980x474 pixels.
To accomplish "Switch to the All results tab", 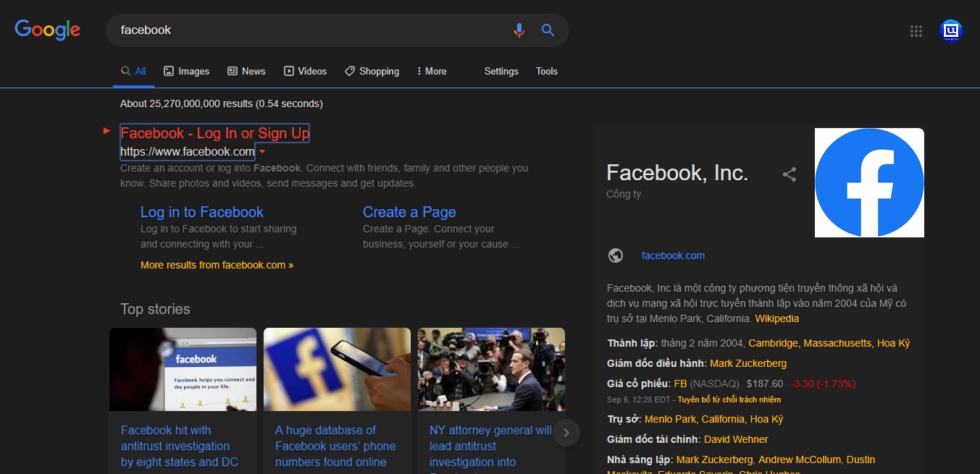I will pyautogui.click(x=133, y=71).
